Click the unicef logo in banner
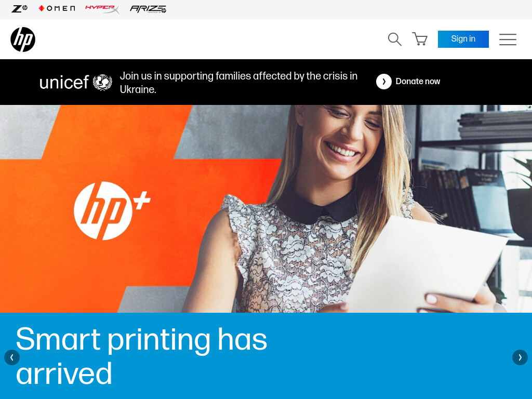 tap(76, 83)
